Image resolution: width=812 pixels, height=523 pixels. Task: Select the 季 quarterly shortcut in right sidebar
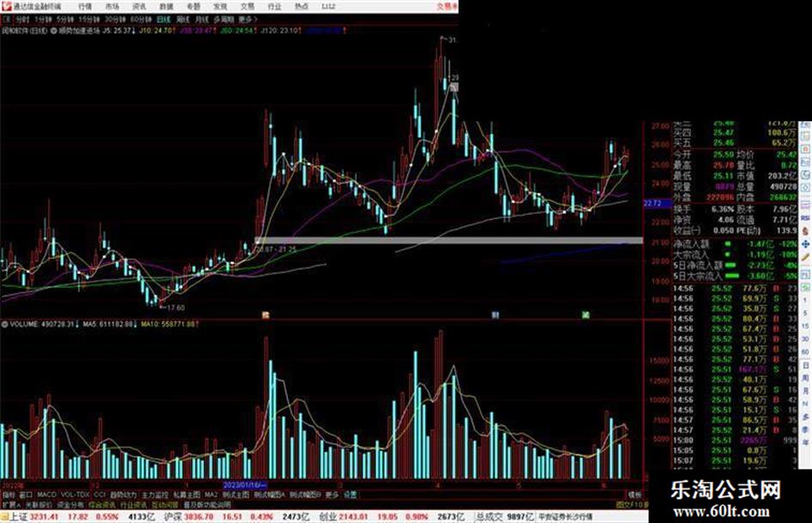(806, 429)
